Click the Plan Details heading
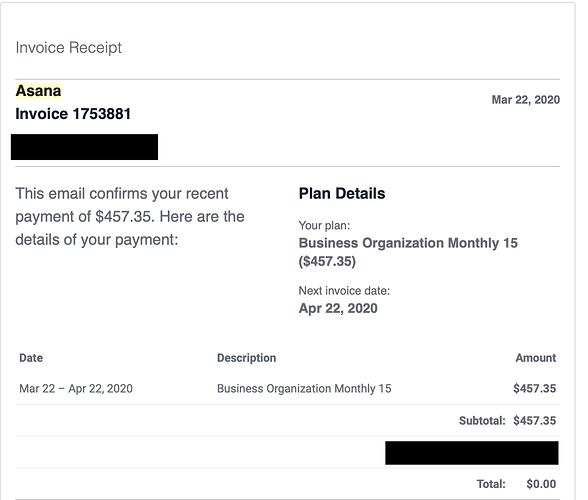588x500 pixels. click(342, 194)
